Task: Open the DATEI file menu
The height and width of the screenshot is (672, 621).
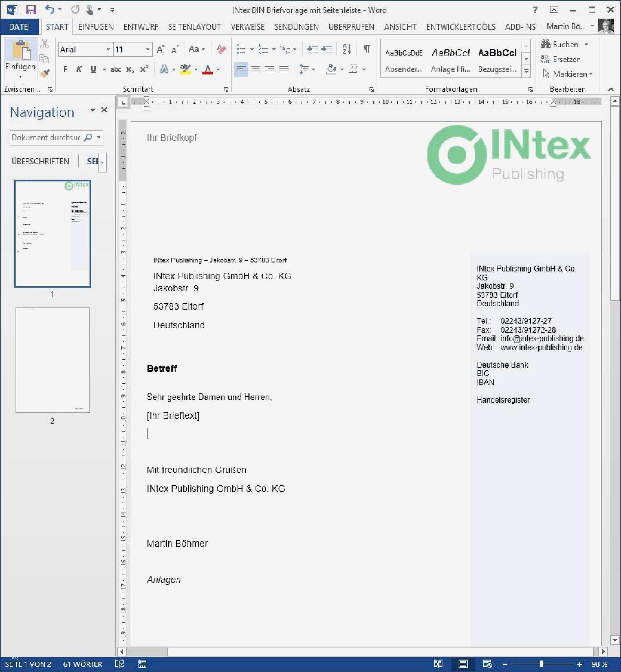Action: pos(19,27)
